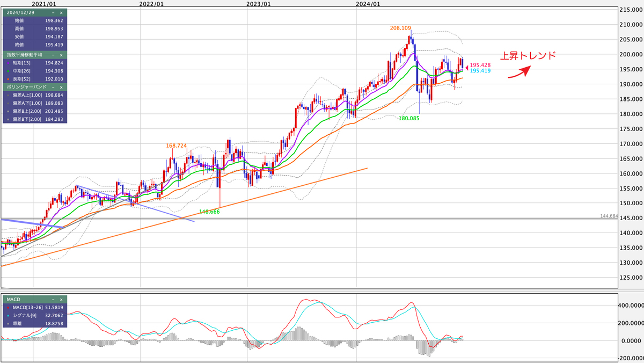
Task: Click the 2023/01 date axis label
Action: (x=258, y=4)
